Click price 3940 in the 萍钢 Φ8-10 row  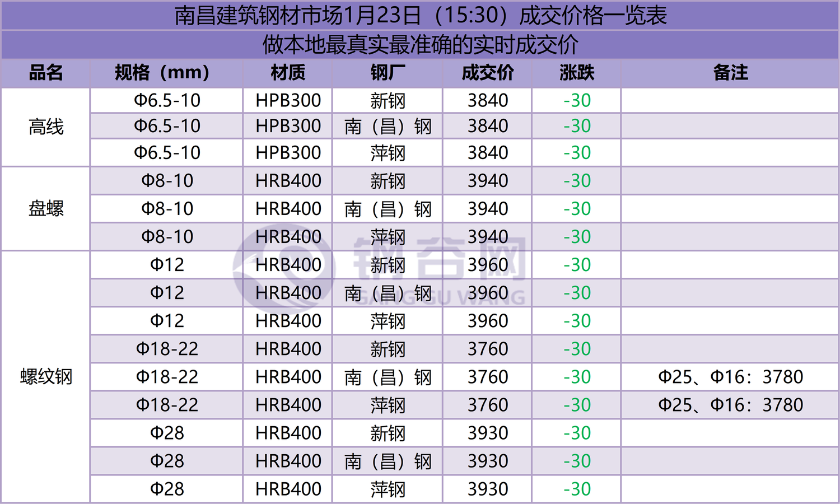click(488, 237)
